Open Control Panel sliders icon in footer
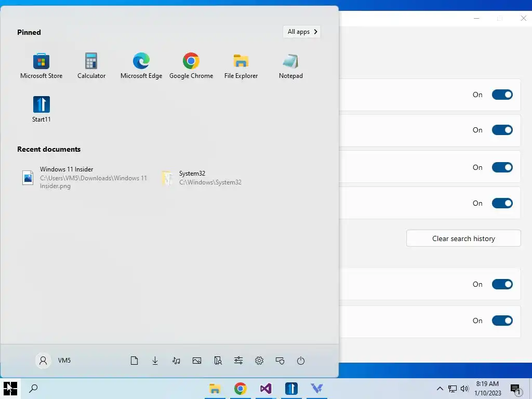Viewport: 532px width, 399px height. coord(238,361)
